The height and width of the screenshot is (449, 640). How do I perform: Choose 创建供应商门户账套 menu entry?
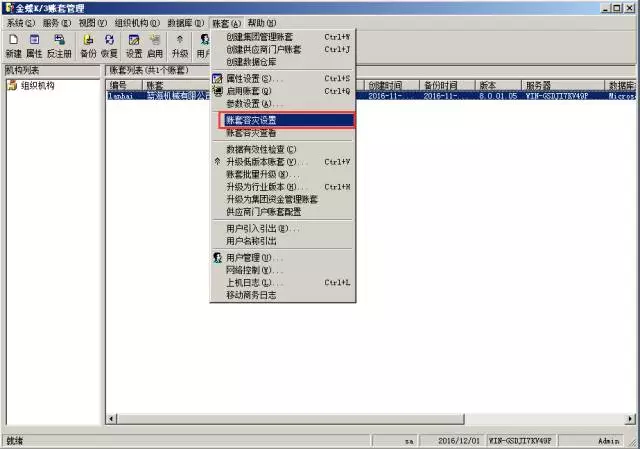coord(282,50)
